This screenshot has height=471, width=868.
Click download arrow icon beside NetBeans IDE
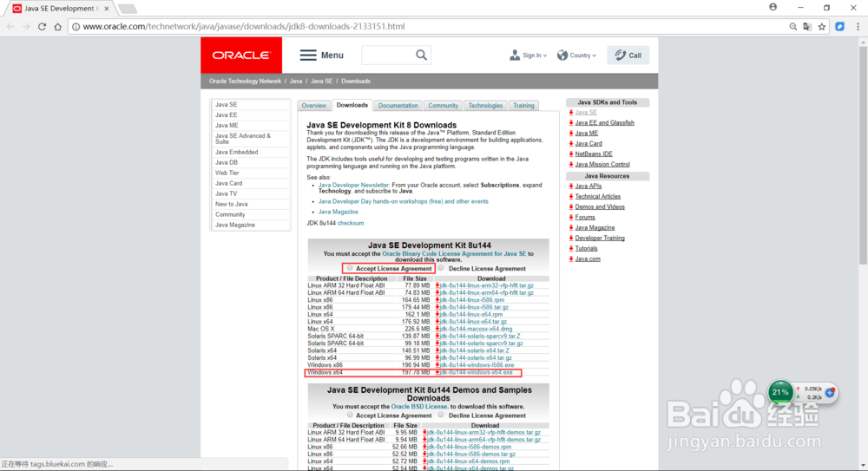pos(571,154)
